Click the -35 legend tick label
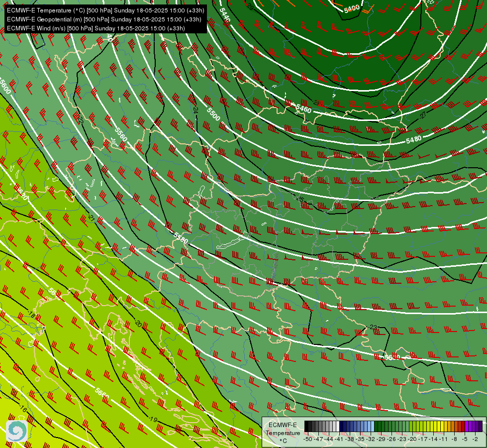This screenshot has height=448, width=487. [x=360, y=439]
